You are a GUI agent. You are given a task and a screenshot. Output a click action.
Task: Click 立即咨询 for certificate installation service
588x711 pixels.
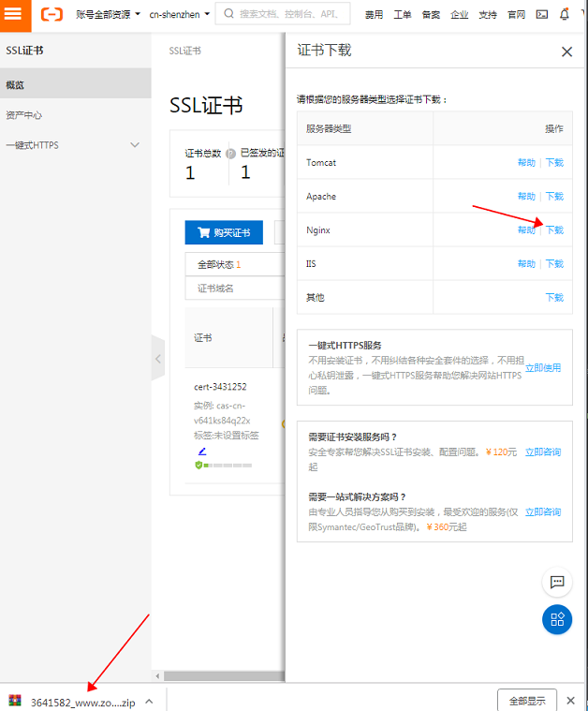543,452
